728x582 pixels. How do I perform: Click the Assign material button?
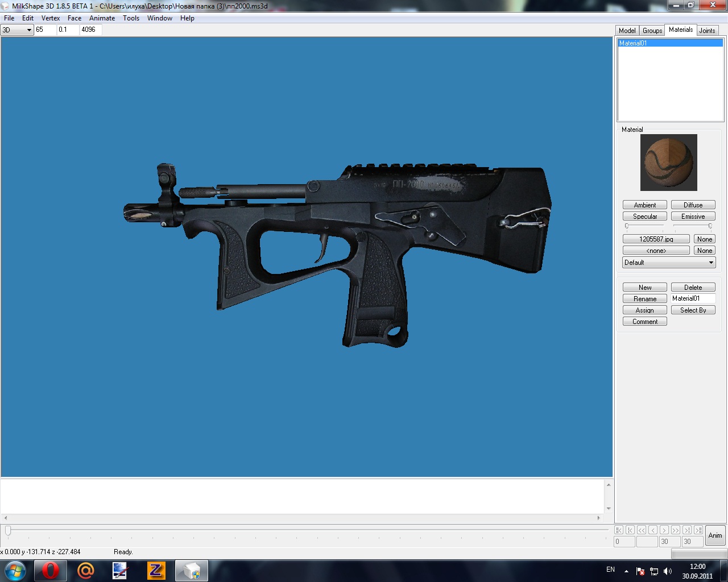pos(644,310)
